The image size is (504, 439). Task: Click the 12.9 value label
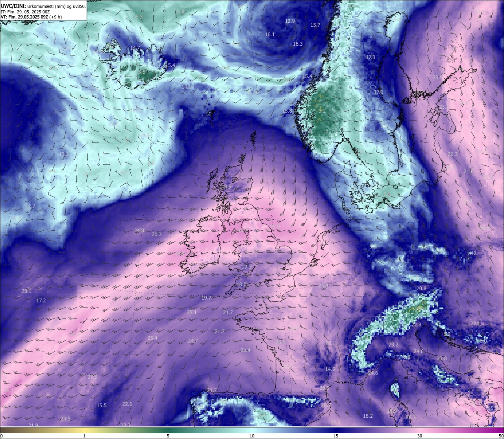(x=290, y=21)
